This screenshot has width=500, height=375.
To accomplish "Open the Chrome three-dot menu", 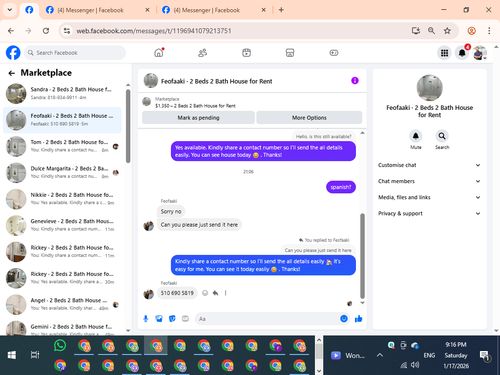I will [x=489, y=31].
